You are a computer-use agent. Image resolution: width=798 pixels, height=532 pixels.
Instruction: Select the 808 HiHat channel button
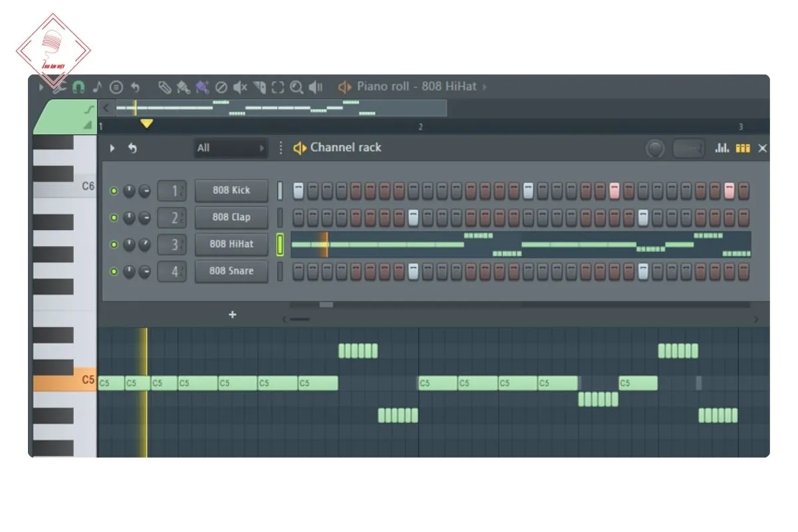click(231, 244)
